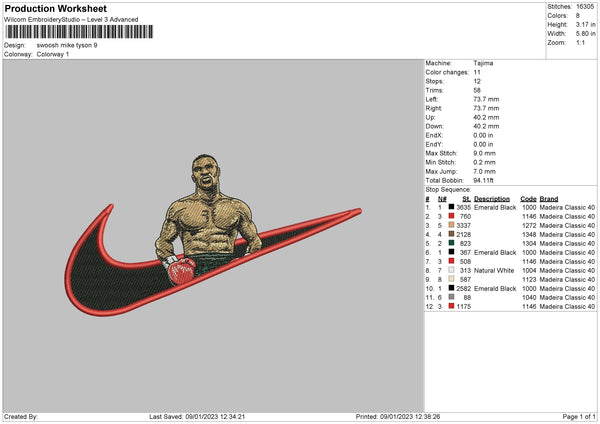
Task: Click the 'Stops:' label
Action: 435,81
